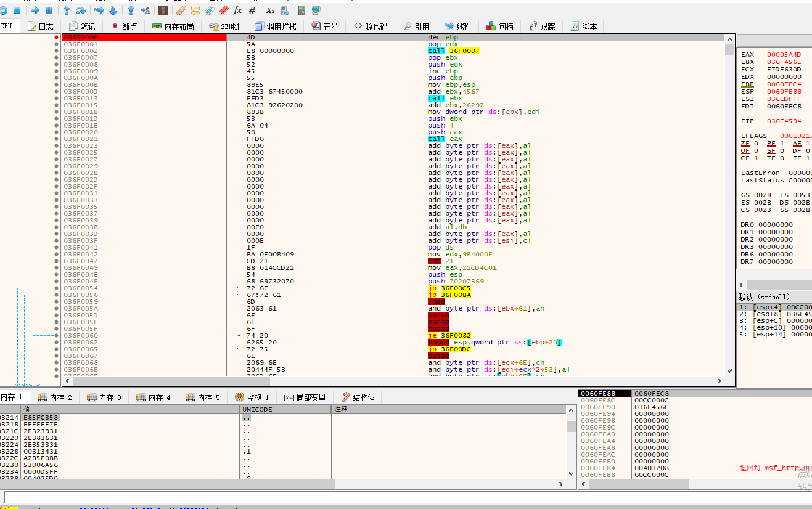Switch to dump tab 内存 5

coord(203,397)
